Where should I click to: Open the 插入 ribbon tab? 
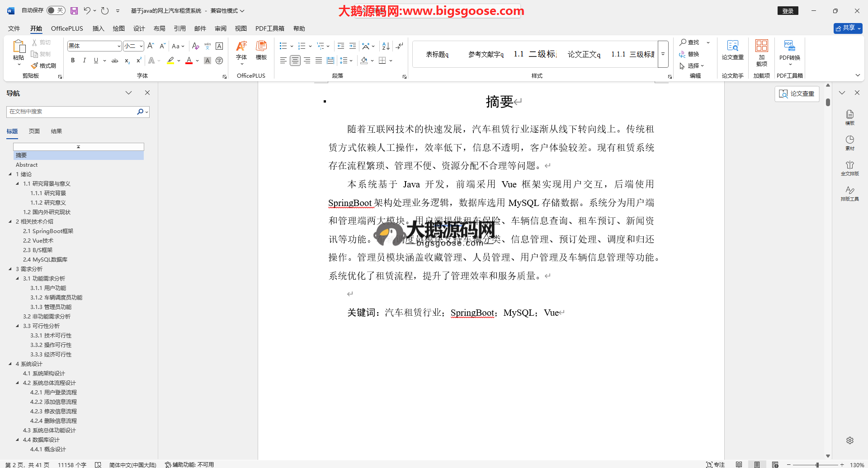tap(98, 28)
